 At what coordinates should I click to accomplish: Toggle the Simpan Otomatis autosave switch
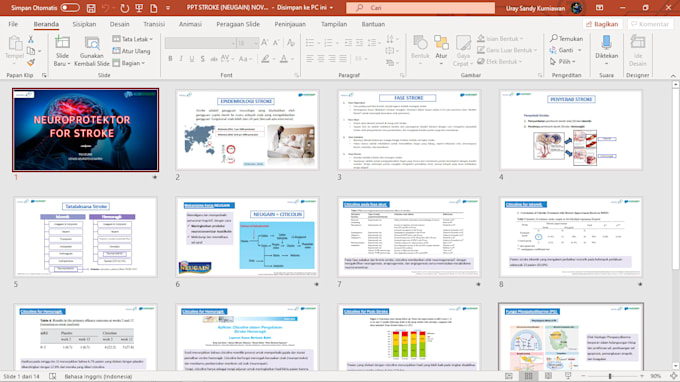[70, 8]
